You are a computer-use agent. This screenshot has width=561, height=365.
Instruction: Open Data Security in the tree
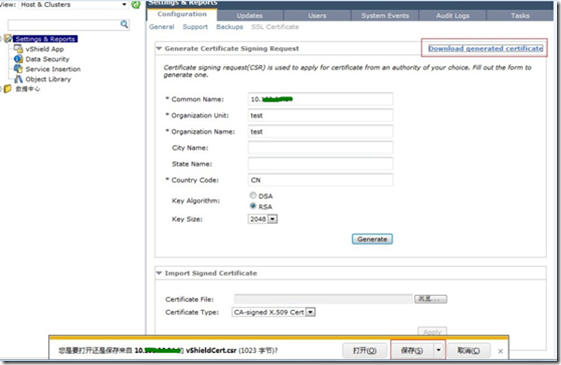pos(47,59)
